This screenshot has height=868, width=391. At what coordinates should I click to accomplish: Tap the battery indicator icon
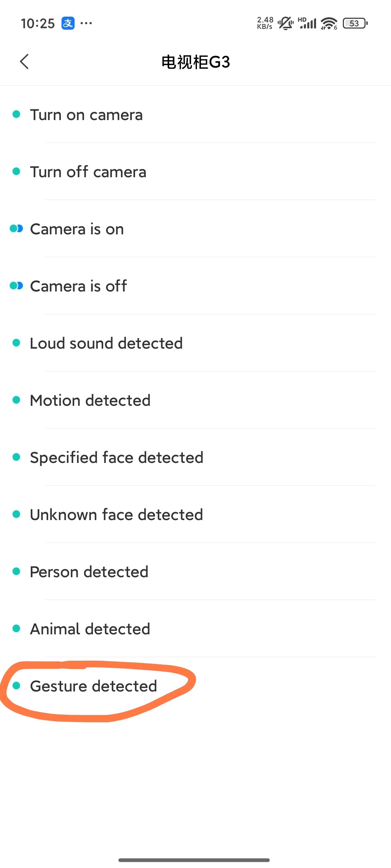click(x=355, y=24)
